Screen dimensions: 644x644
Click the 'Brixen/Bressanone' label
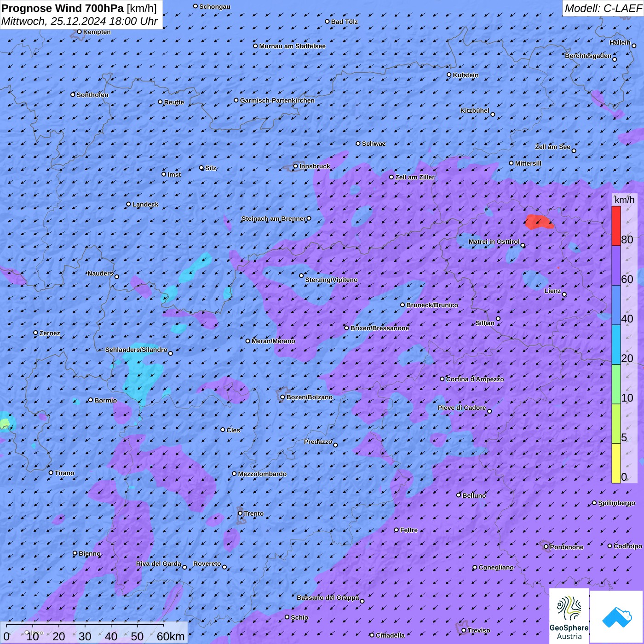380,328
